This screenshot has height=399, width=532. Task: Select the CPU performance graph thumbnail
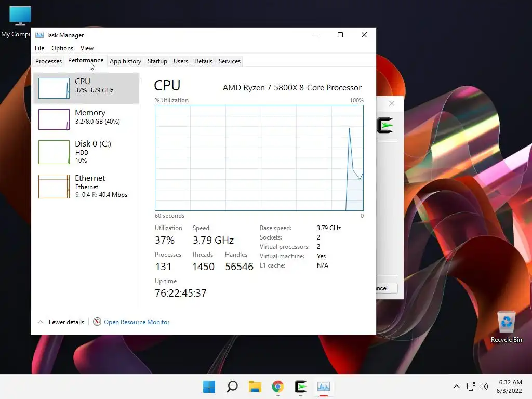54,88
